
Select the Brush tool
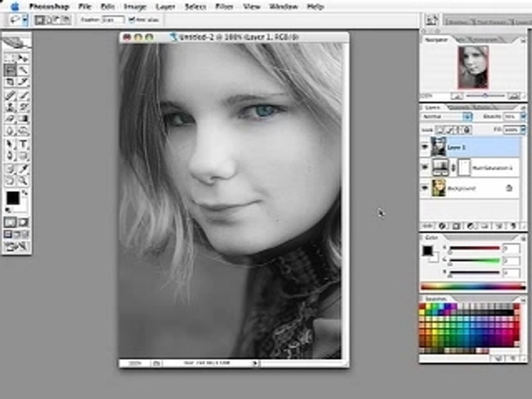[x=23, y=95]
